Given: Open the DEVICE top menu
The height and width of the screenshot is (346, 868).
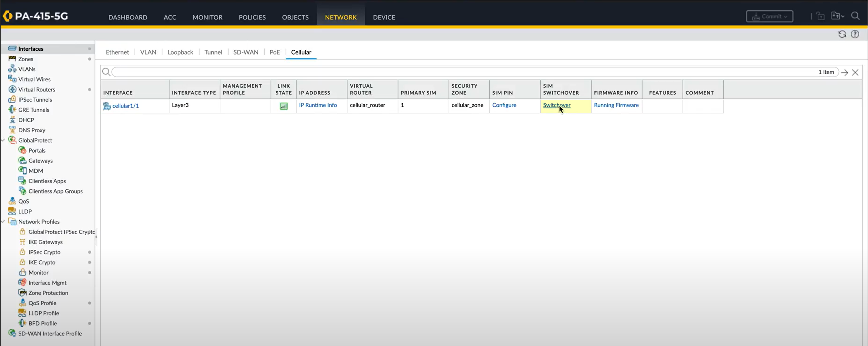Looking at the screenshot, I should 384,17.
